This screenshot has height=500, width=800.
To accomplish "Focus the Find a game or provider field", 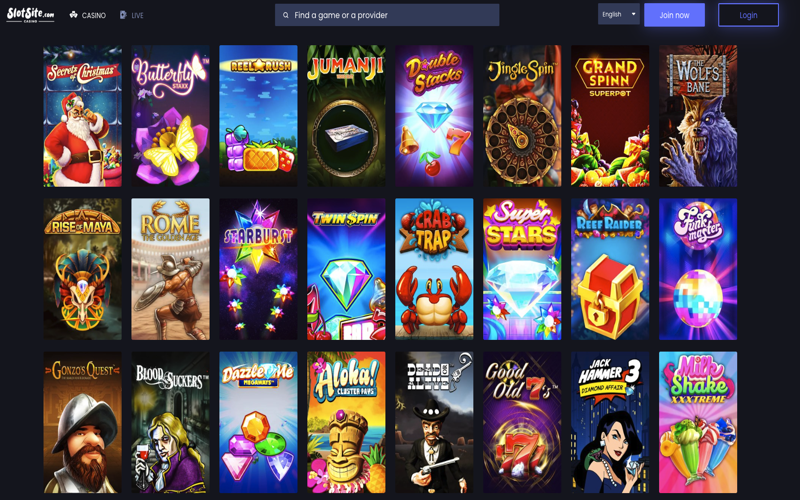I will [x=387, y=15].
